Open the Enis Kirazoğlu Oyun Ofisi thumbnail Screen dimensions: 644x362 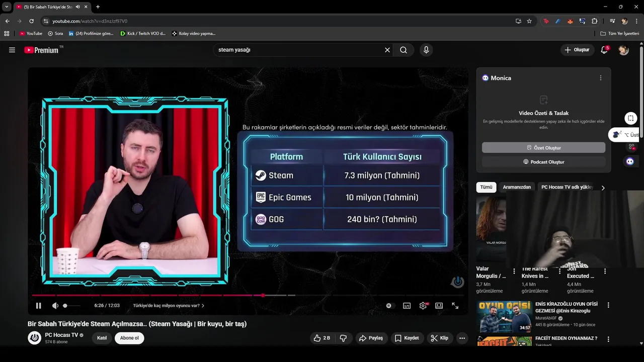tap(504, 317)
